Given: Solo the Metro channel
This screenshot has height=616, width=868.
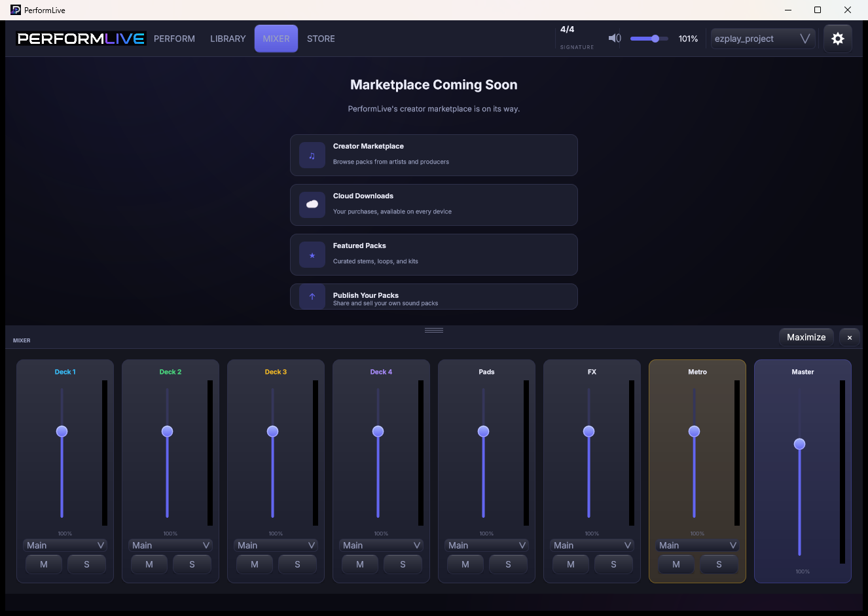Looking at the screenshot, I should click(x=719, y=564).
